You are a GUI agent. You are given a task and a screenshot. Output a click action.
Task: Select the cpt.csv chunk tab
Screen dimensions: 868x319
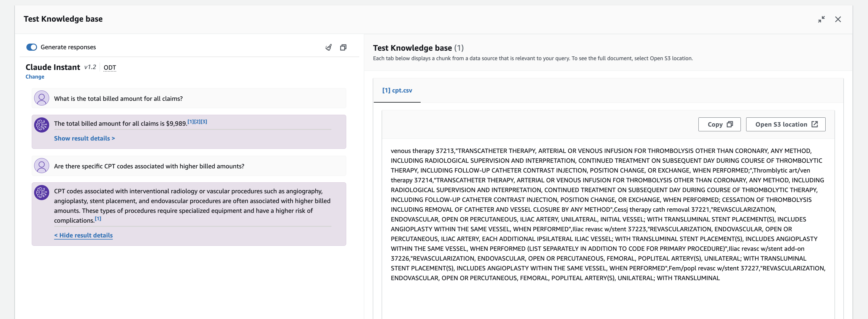pyautogui.click(x=397, y=90)
